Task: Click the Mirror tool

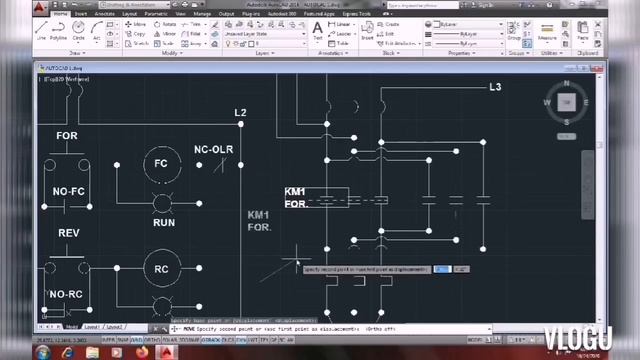Action: (165, 34)
